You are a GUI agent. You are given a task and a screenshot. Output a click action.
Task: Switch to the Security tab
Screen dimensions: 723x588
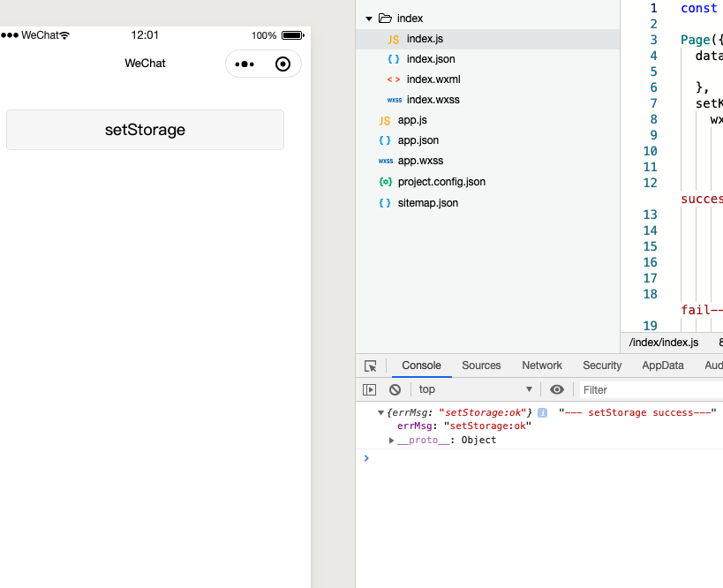(602, 366)
